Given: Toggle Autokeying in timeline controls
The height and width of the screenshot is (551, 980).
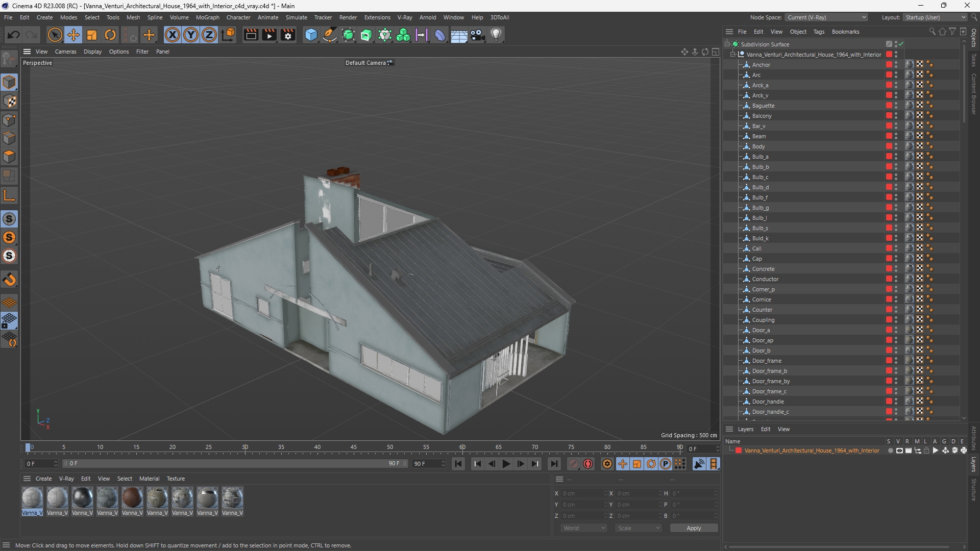Looking at the screenshot, I should [588, 464].
